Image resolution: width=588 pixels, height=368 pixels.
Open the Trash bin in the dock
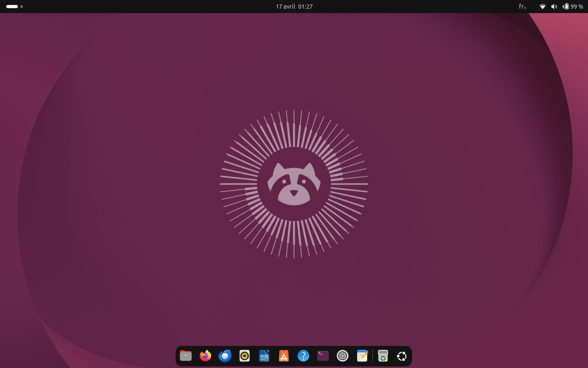tap(383, 356)
